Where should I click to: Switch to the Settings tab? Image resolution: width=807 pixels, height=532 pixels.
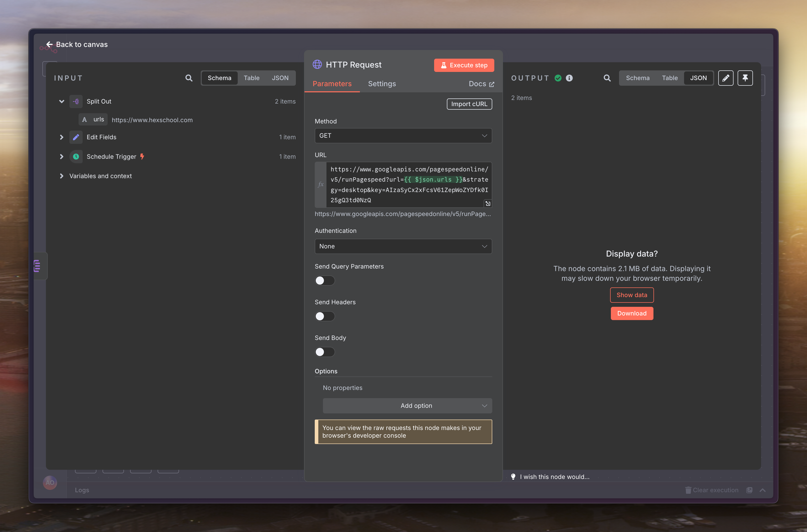(x=382, y=84)
